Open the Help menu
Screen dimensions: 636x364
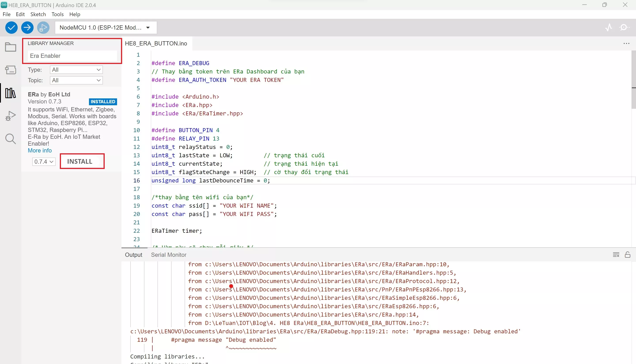(x=75, y=14)
